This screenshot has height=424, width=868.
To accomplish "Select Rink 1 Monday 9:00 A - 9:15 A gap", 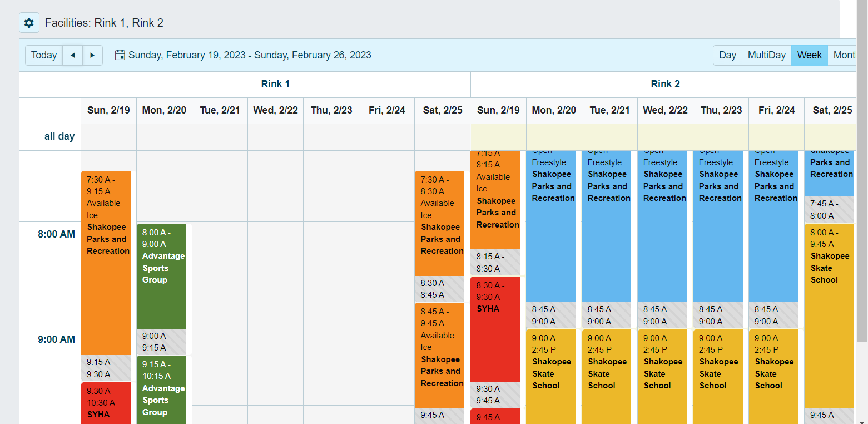I will [x=161, y=342].
